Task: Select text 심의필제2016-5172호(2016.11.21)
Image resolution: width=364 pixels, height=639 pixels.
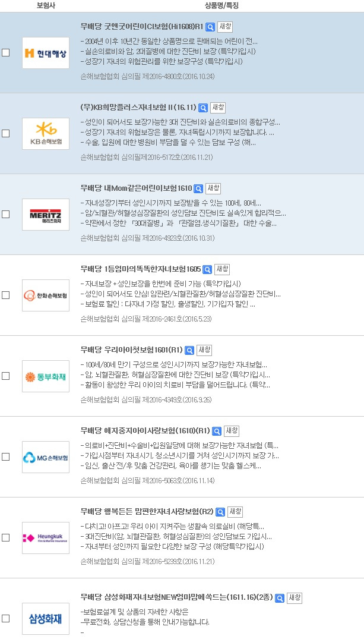Action: 167,158
